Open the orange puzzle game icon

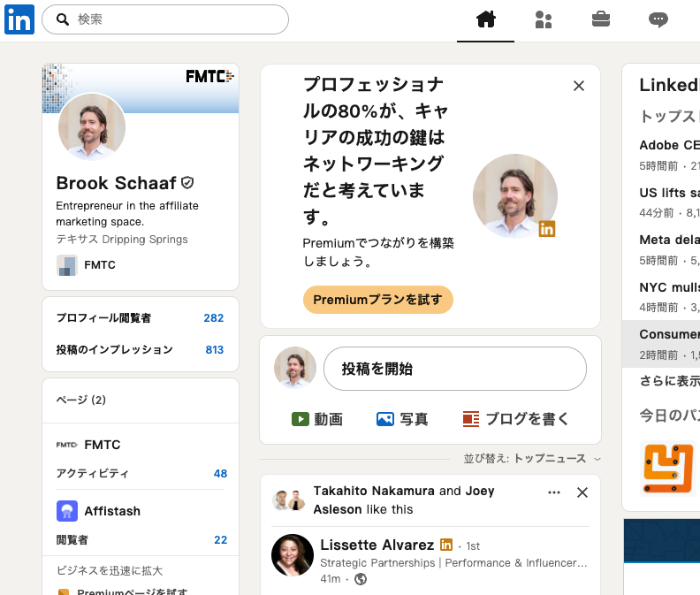pos(668,469)
